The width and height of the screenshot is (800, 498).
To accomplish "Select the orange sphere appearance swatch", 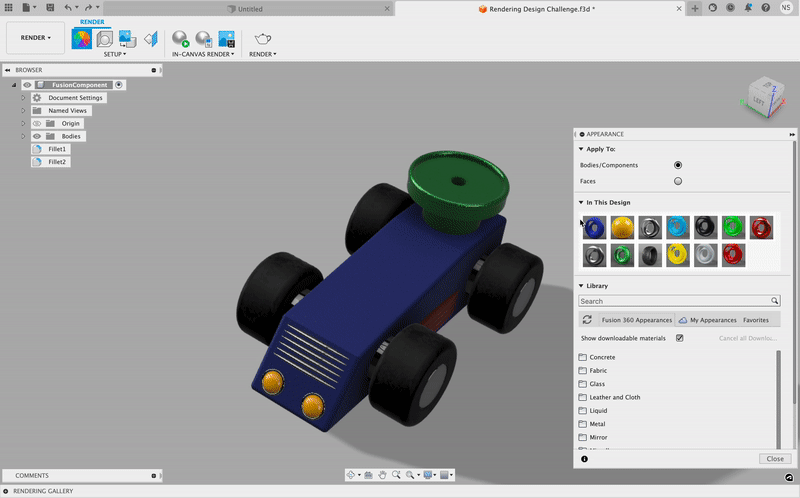I will (x=622, y=228).
